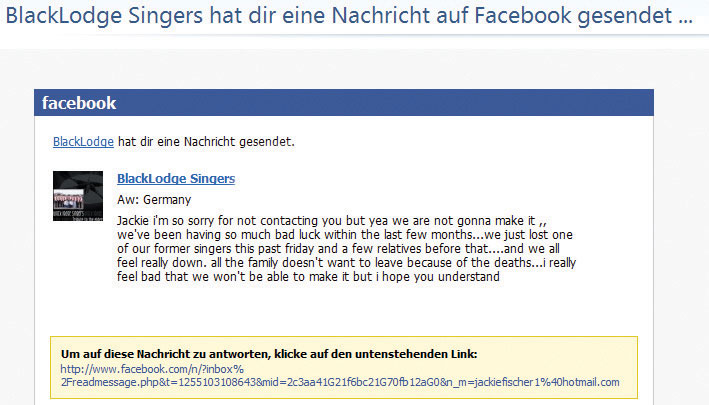Open the BlackLodge Singers sender name link
Screen dimensions: 709x405
pyautogui.click(x=176, y=179)
